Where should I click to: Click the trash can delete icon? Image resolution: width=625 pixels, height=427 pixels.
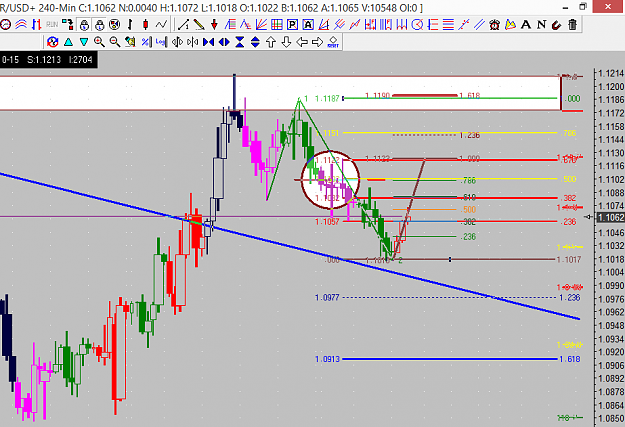click(x=572, y=25)
